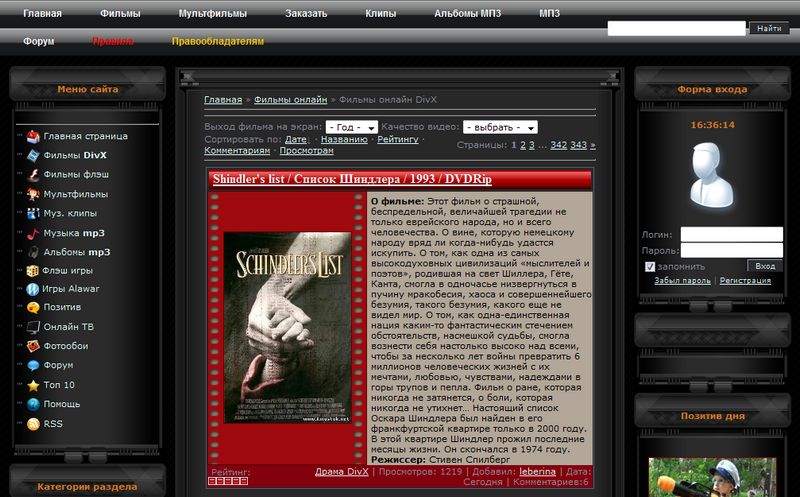800x497 pixels.
Task: Open the leberina user profile link
Action: tap(537, 471)
